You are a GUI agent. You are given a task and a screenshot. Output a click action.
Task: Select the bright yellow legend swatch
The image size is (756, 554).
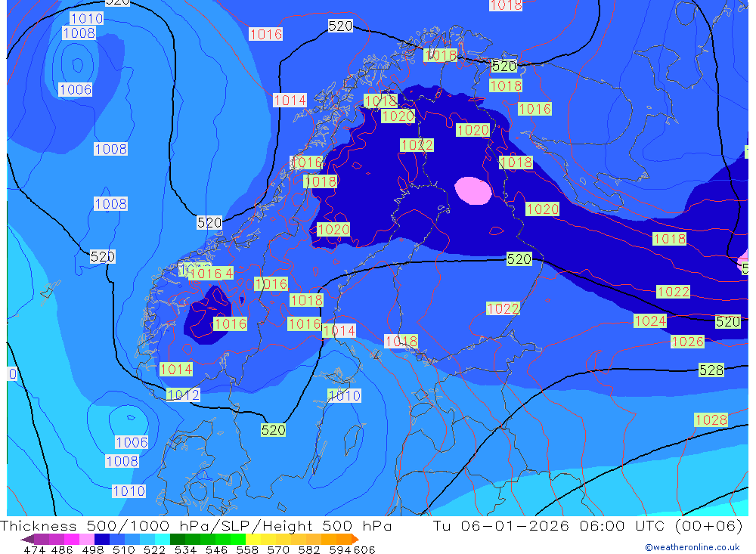tap(253, 539)
